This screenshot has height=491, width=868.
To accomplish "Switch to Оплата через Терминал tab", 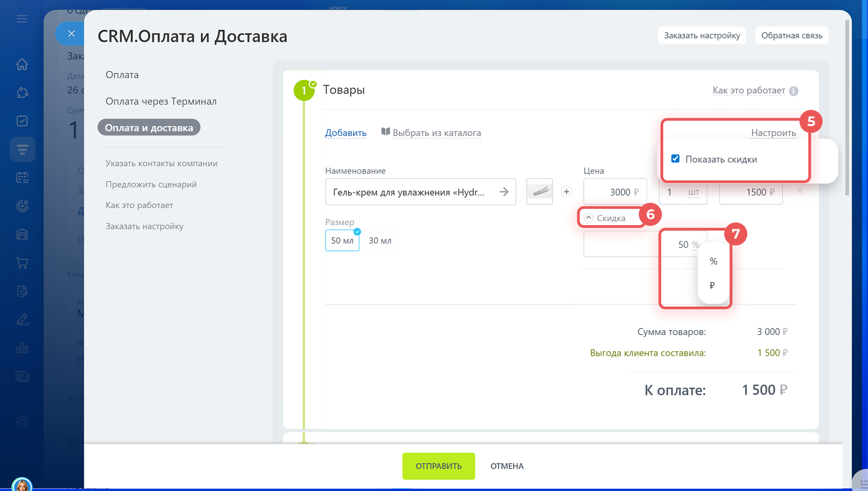I will [x=161, y=101].
